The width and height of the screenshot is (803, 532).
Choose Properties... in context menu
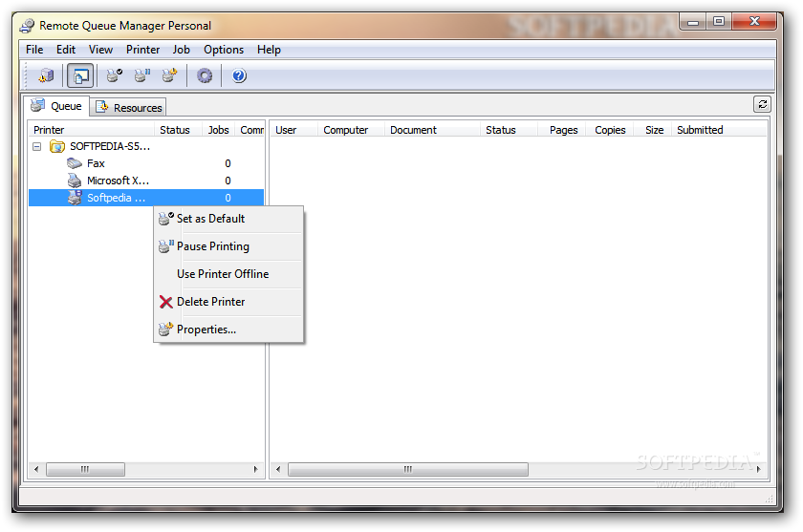tap(228, 330)
